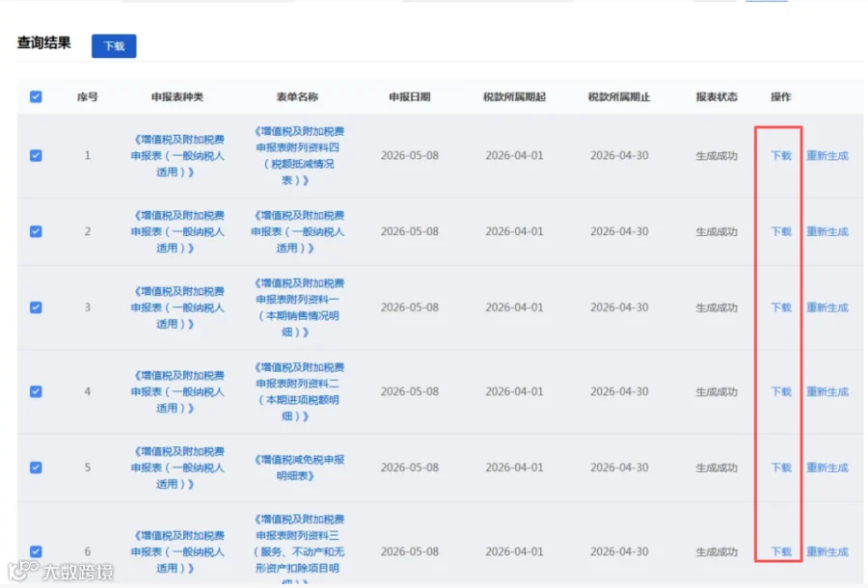868x588 pixels.
Task: Click 重新生成 link in row 5
Action: 827,468
